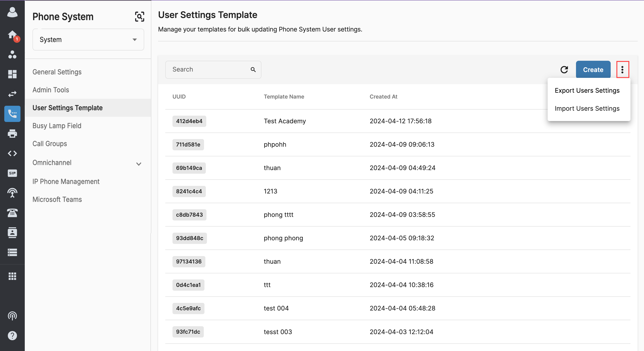Open the printer/fax icon in sidebar
644x351 pixels.
[x=12, y=133]
